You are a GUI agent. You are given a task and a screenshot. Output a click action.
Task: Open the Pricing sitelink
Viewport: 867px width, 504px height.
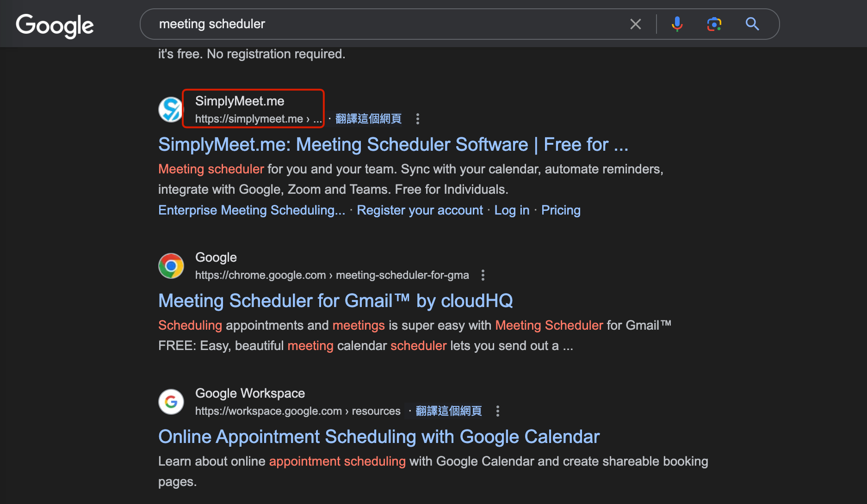[x=561, y=210]
